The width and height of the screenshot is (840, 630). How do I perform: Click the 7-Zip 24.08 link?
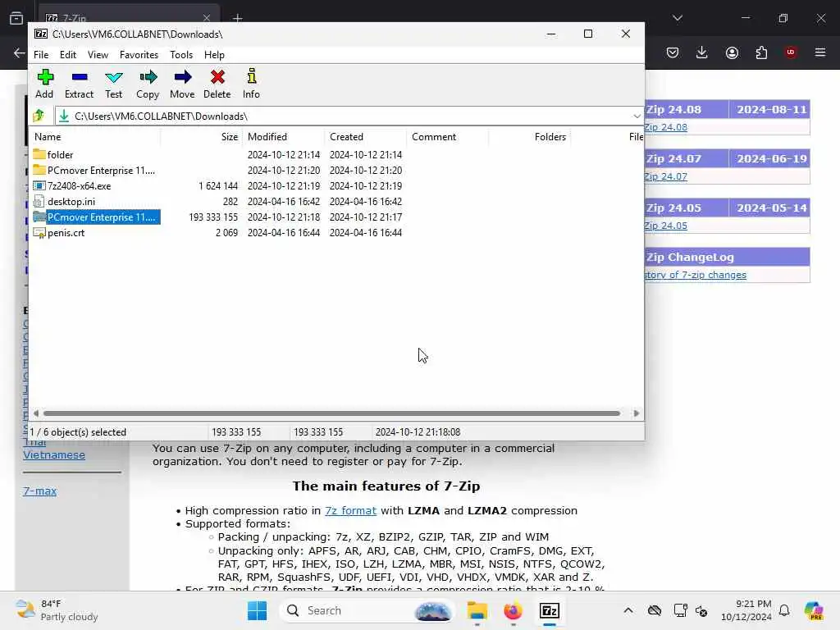665,127
